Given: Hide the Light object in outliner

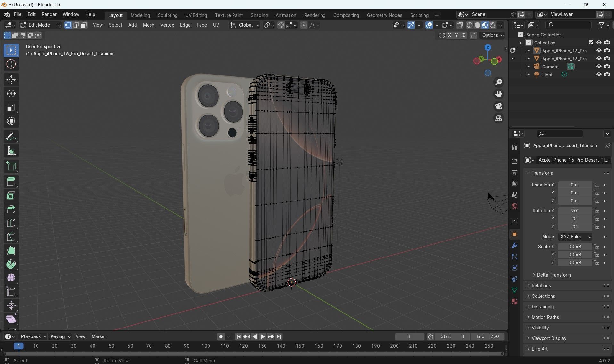Looking at the screenshot, I should tap(599, 75).
